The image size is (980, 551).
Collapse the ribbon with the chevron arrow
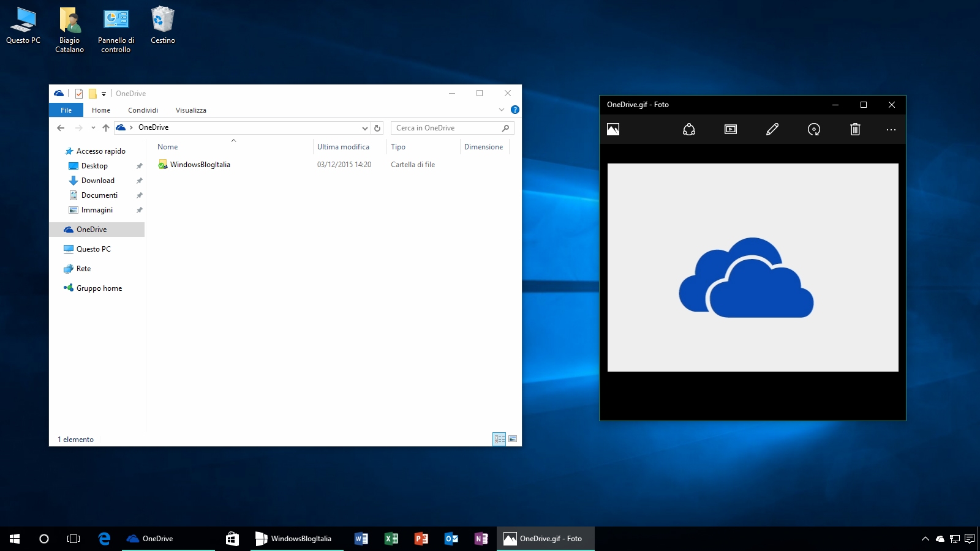point(502,110)
